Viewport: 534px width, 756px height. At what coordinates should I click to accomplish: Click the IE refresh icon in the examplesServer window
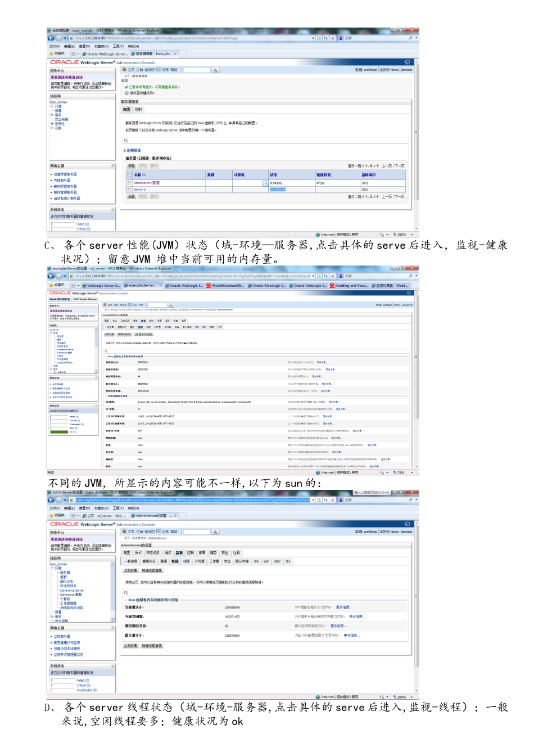[325, 276]
